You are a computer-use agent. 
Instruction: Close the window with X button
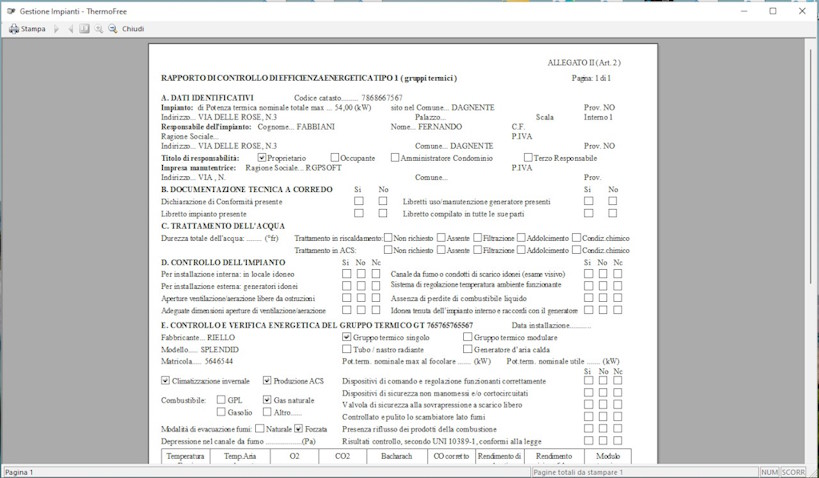802,11
